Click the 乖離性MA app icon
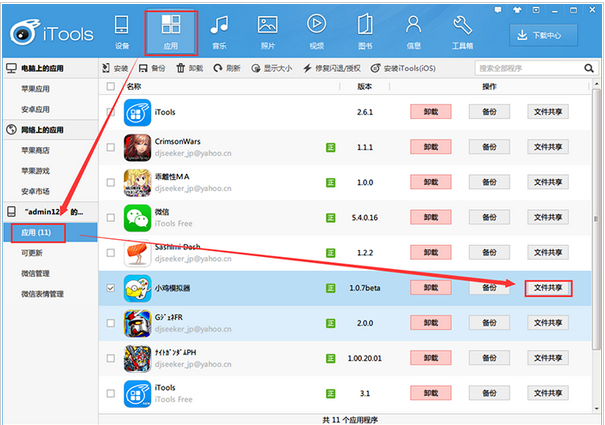The image size is (605, 425). (137, 183)
